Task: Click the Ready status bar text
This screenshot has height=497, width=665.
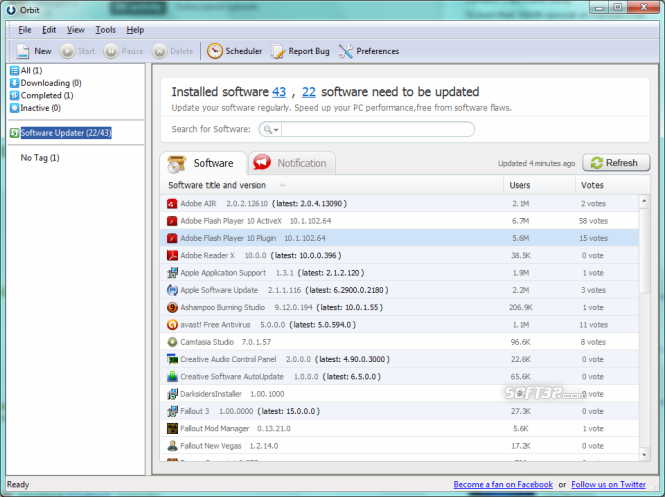Action: (x=18, y=484)
